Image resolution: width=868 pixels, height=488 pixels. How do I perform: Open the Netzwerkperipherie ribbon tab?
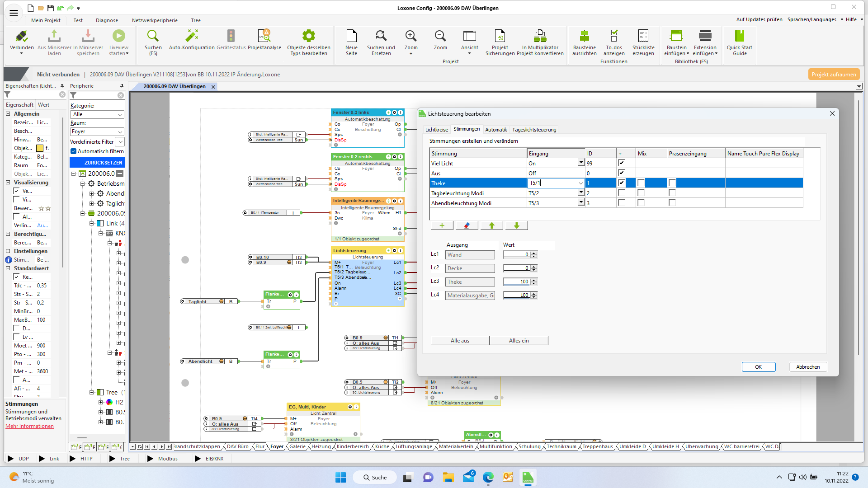tap(155, 20)
